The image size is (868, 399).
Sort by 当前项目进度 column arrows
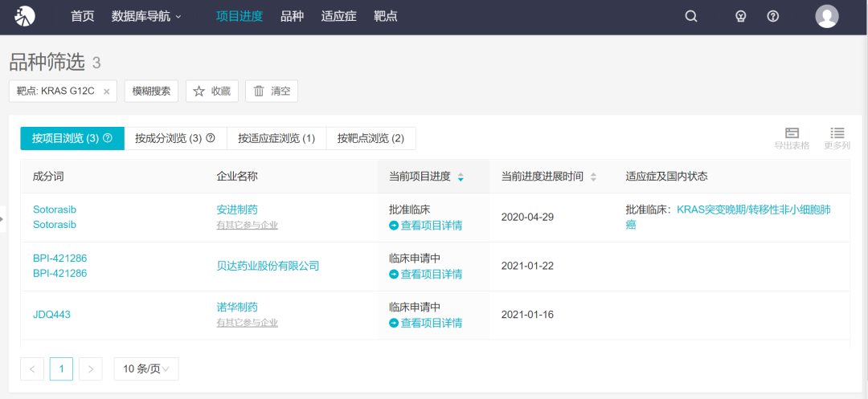(x=461, y=177)
